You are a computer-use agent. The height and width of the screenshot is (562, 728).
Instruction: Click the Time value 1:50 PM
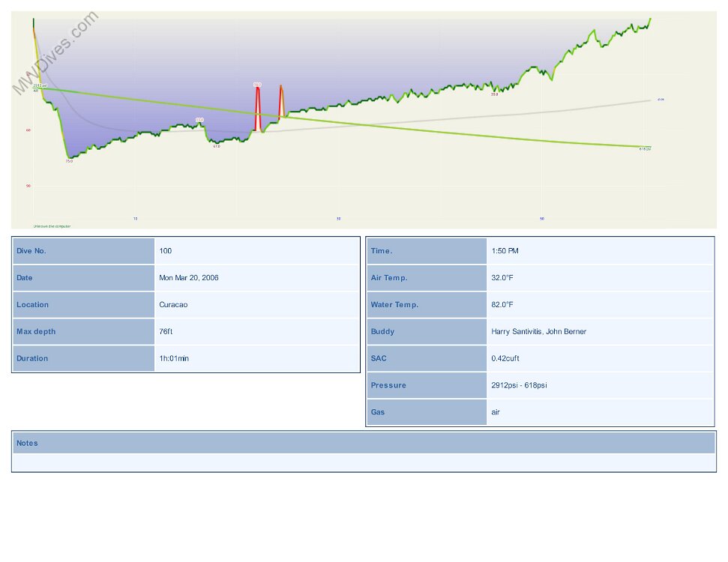coord(505,251)
